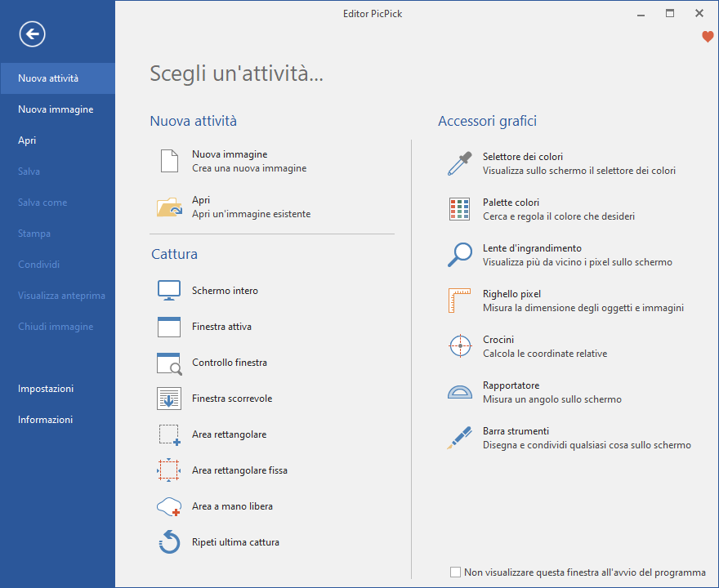
Task: Click the red heart icon
Action: 708,37
